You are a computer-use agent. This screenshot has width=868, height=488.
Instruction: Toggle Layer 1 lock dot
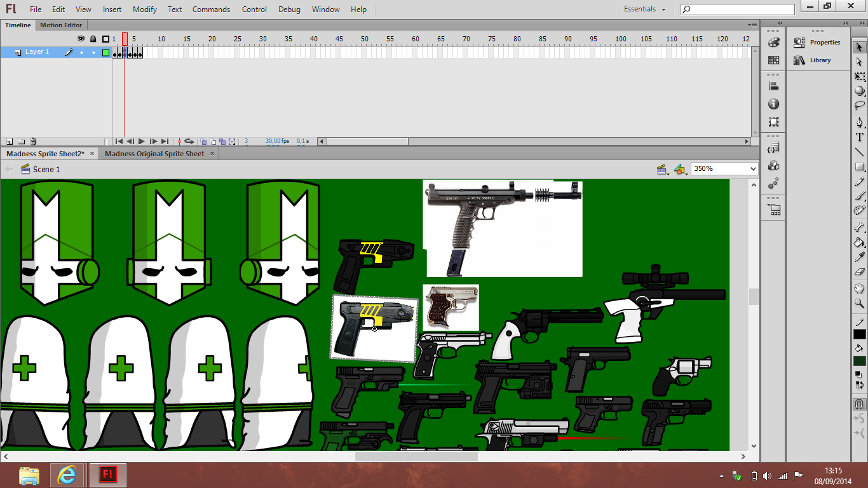click(93, 52)
